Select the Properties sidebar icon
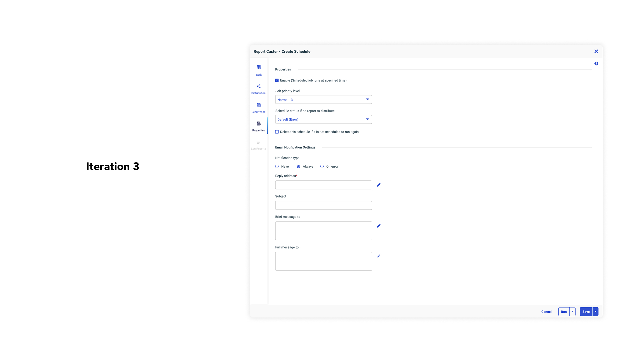 [258, 124]
